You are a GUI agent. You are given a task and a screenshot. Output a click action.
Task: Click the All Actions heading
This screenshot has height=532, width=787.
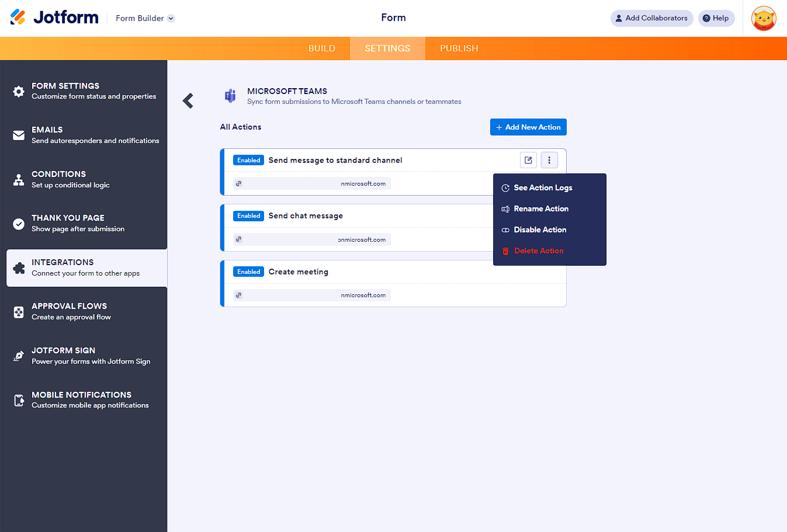tap(241, 127)
